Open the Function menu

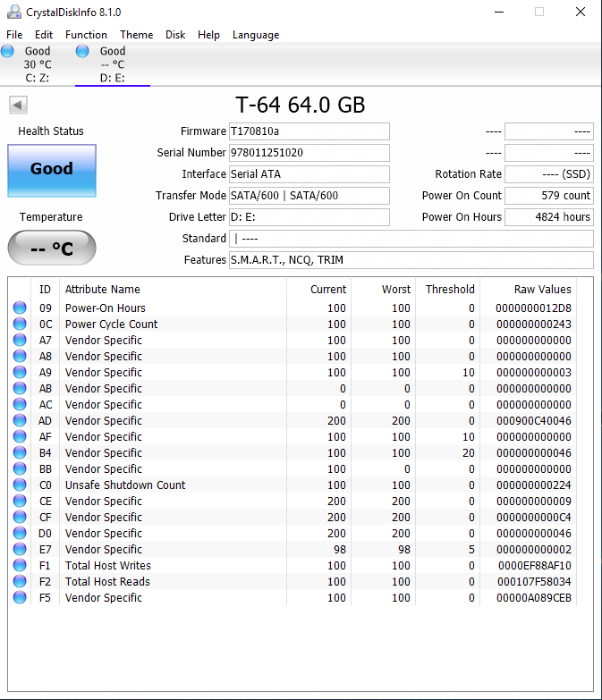(x=86, y=35)
